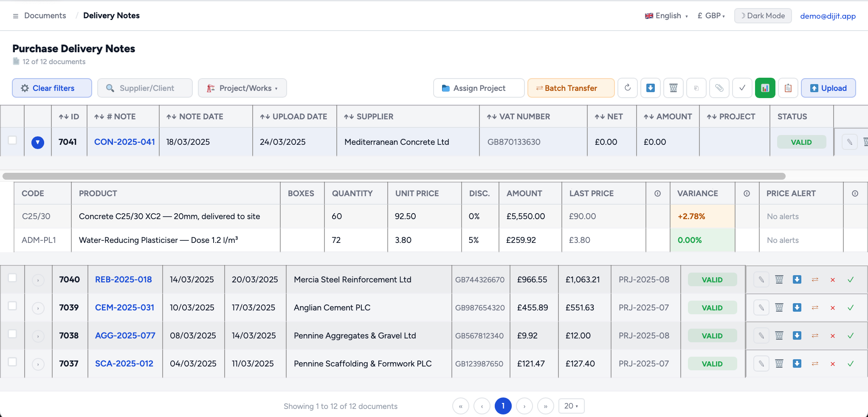Screen dimensions: 868x417
Task: Expand row 7038 line items
Action: pyautogui.click(x=38, y=336)
